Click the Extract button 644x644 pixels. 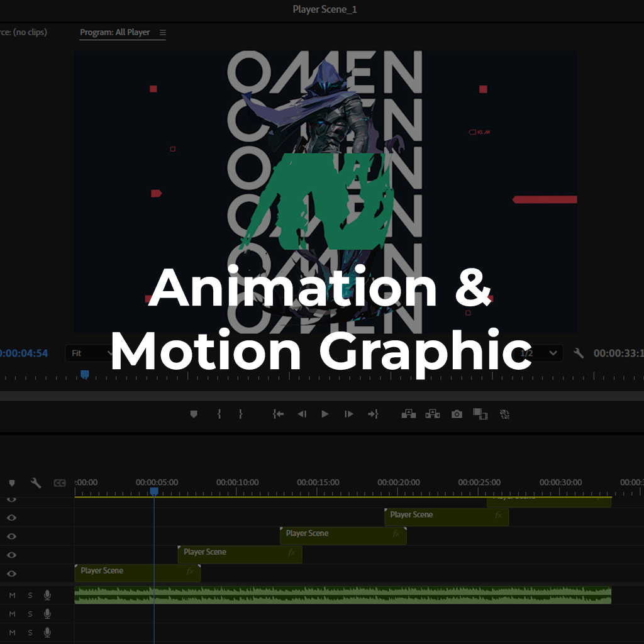tap(433, 414)
